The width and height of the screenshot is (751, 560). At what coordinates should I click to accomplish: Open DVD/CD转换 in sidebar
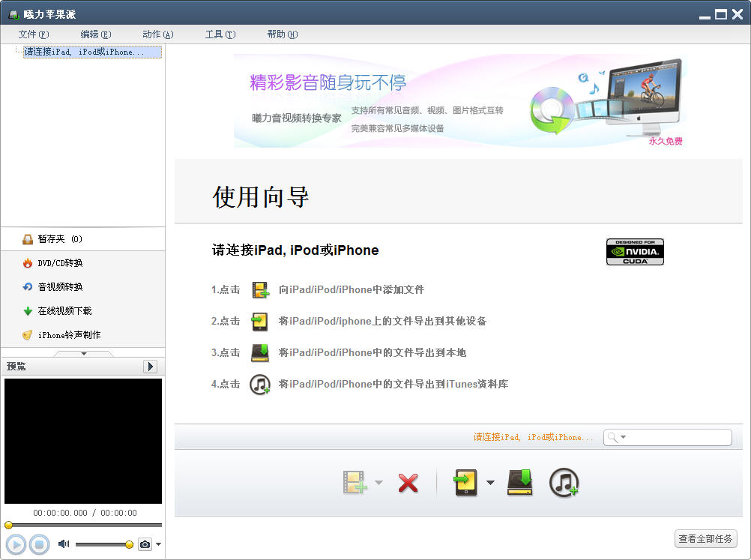pyautogui.click(x=83, y=263)
